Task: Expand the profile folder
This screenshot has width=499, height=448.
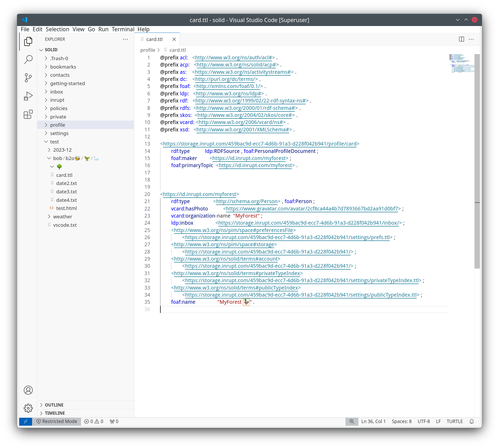Action: click(x=86, y=125)
